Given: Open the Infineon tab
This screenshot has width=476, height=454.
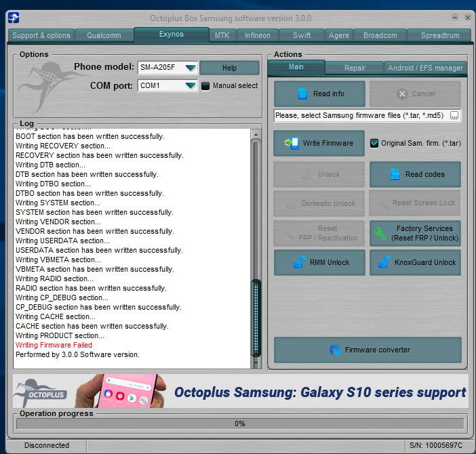Looking at the screenshot, I should click(258, 35).
